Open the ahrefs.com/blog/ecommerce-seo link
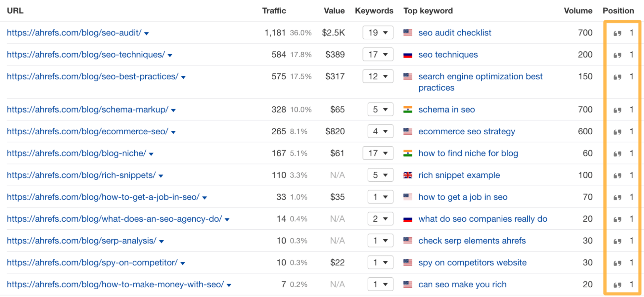This screenshot has width=644, height=297. (x=87, y=131)
